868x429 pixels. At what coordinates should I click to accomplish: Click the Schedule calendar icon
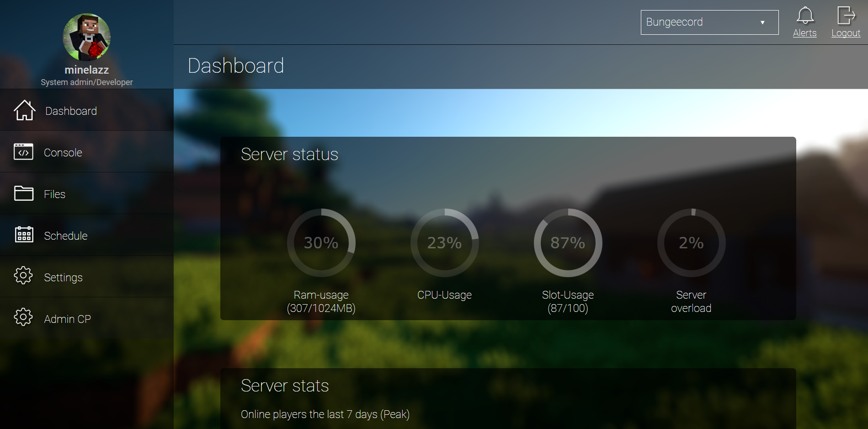point(24,235)
